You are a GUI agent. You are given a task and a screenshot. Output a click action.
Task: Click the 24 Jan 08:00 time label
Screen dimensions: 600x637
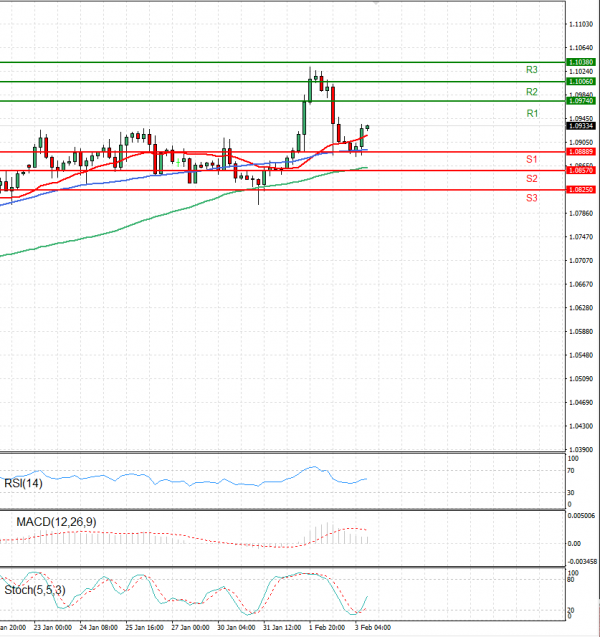pyautogui.click(x=98, y=628)
